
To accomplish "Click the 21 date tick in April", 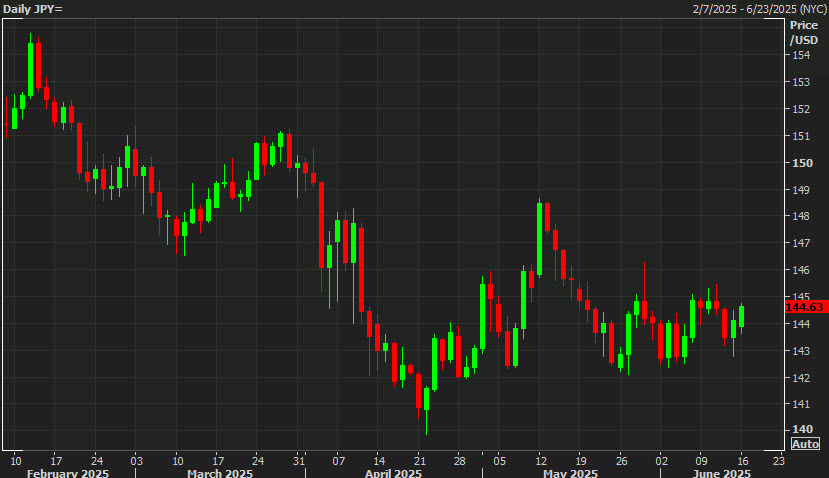I will click(x=419, y=461).
